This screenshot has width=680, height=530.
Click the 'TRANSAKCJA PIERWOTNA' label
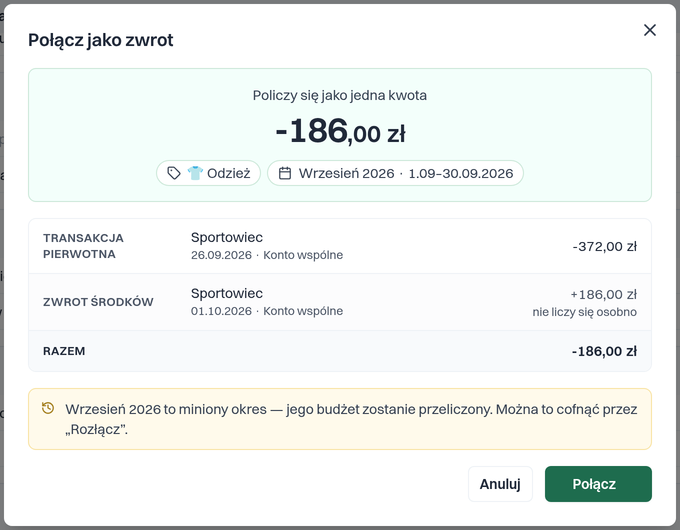point(83,246)
